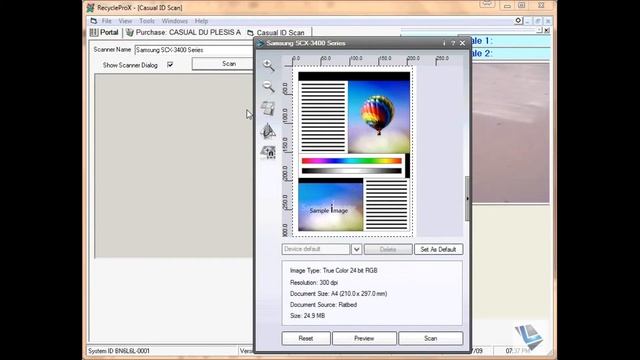Click the auto-select area icon in scanner sidebar
Image resolution: width=640 pixels, height=360 pixels.
[268, 152]
